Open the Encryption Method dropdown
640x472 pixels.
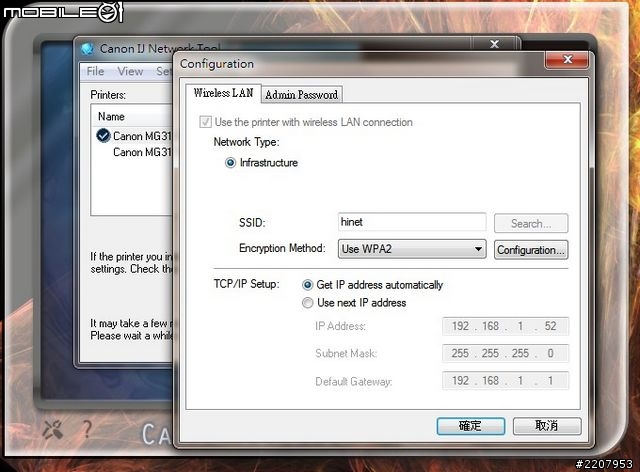(412, 249)
